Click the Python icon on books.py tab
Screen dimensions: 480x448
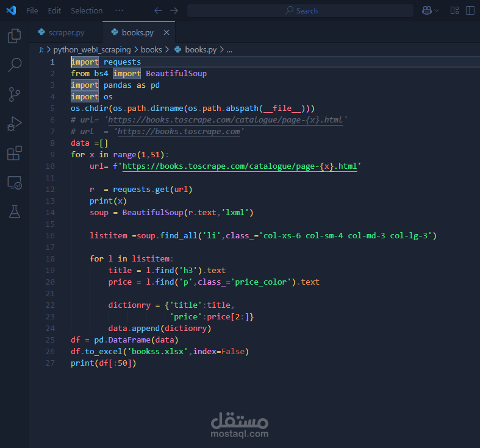pyautogui.click(x=115, y=32)
